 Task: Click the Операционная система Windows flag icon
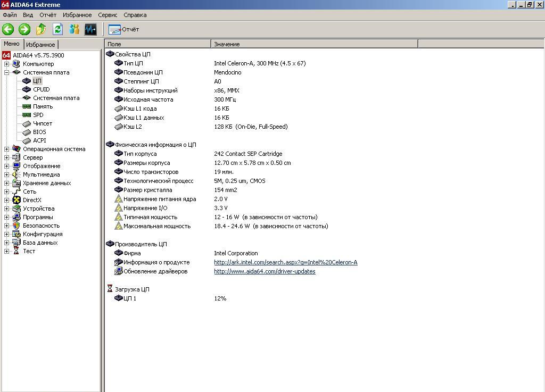(16, 149)
